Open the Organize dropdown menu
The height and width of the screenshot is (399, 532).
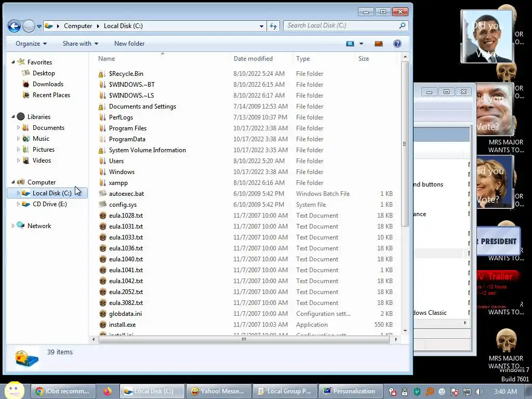tap(31, 44)
